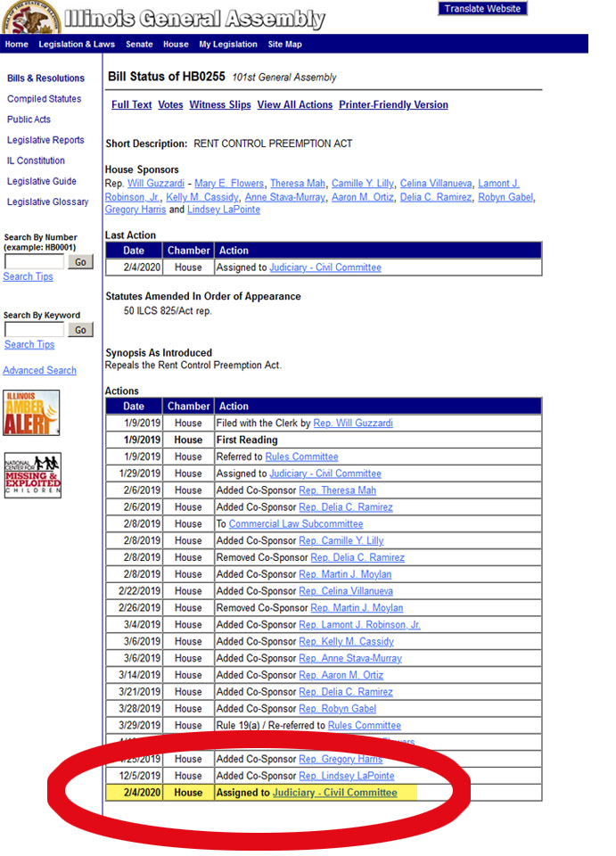This screenshot has width=616, height=856.
Task: Open Rep. Martin J. Moylan in 2/26/2019 row
Action: (x=357, y=608)
